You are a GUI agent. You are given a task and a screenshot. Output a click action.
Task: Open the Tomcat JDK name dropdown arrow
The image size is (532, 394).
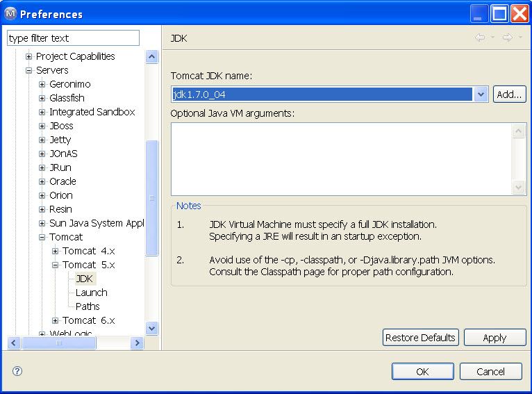481,95
